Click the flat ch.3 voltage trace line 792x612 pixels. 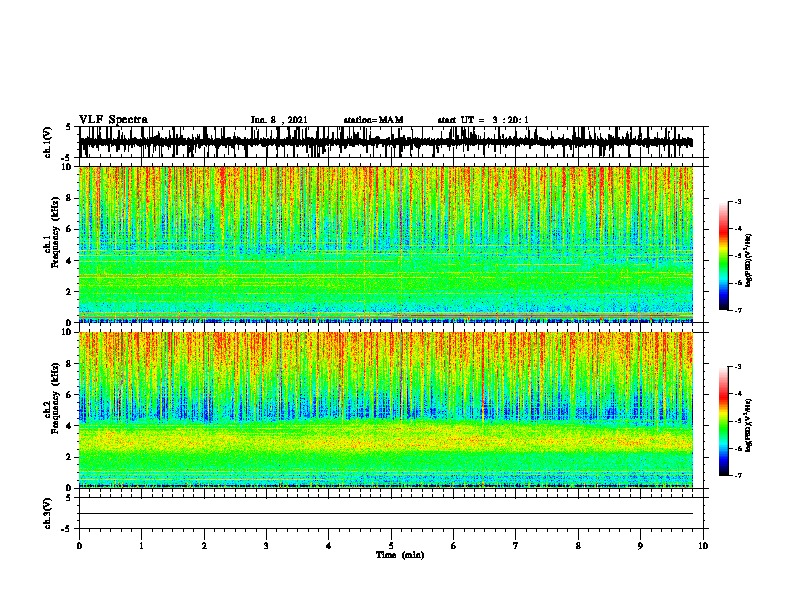pyautogui.click(x=386, y=514)
